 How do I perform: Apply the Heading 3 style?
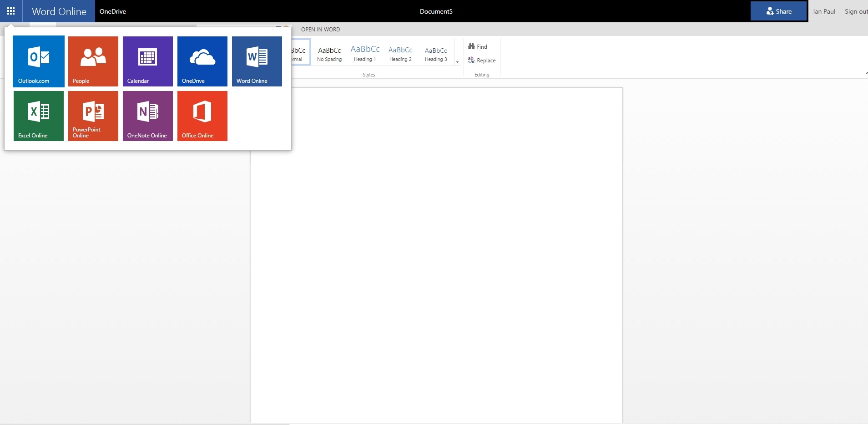[x=436, y=54]
